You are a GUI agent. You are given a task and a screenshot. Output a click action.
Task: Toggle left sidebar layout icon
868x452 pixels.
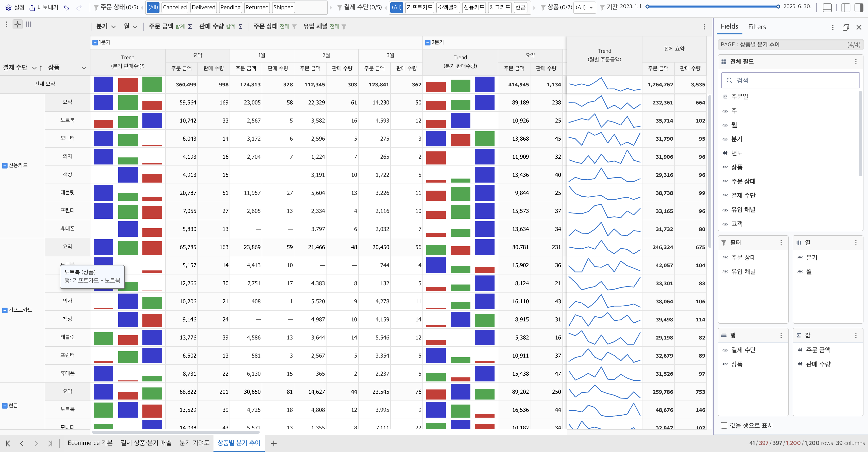point(846,8)
